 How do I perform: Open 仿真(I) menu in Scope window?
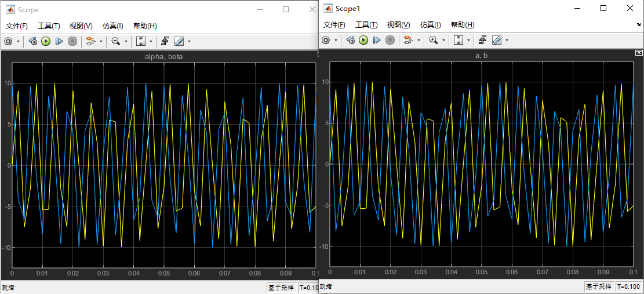pyautogui.click(x=113, y=26)
